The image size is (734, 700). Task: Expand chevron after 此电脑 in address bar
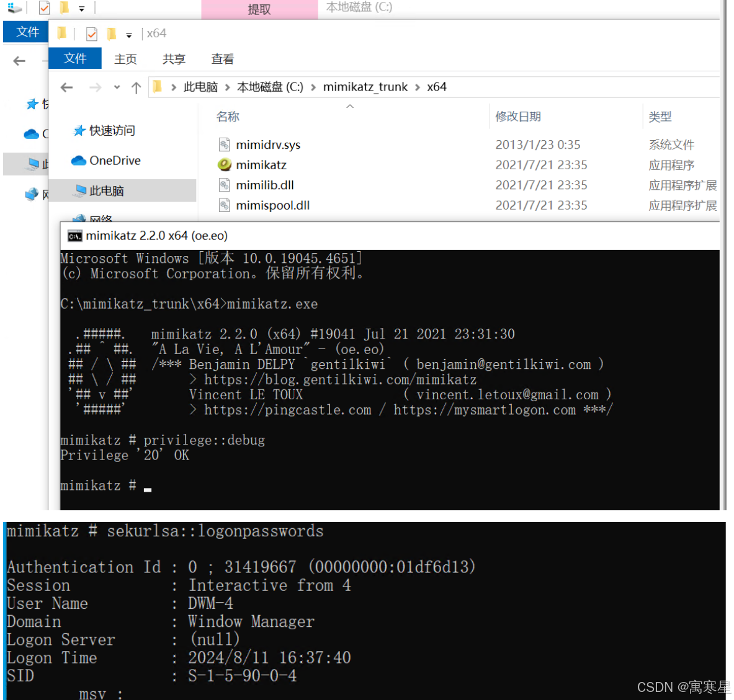(228, 87)
